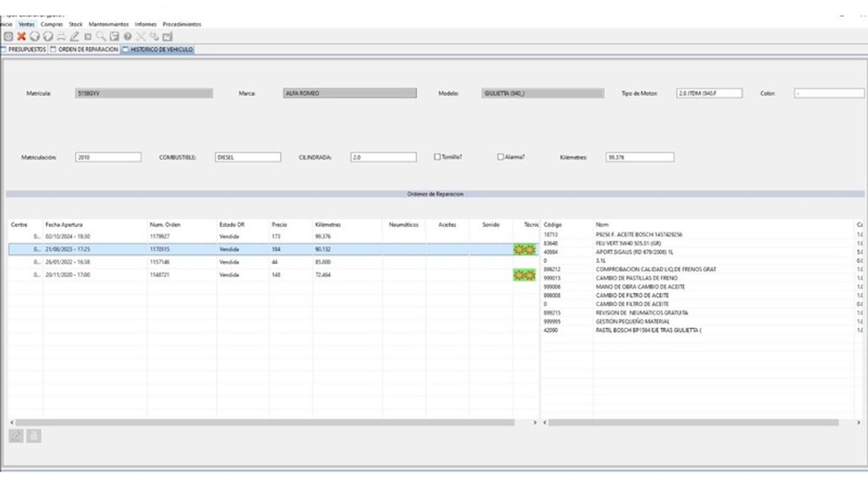Select the order row dated 26/01/2022 - 16:38
The width and height of the screenshot is (868, 488).
point(273,262)
